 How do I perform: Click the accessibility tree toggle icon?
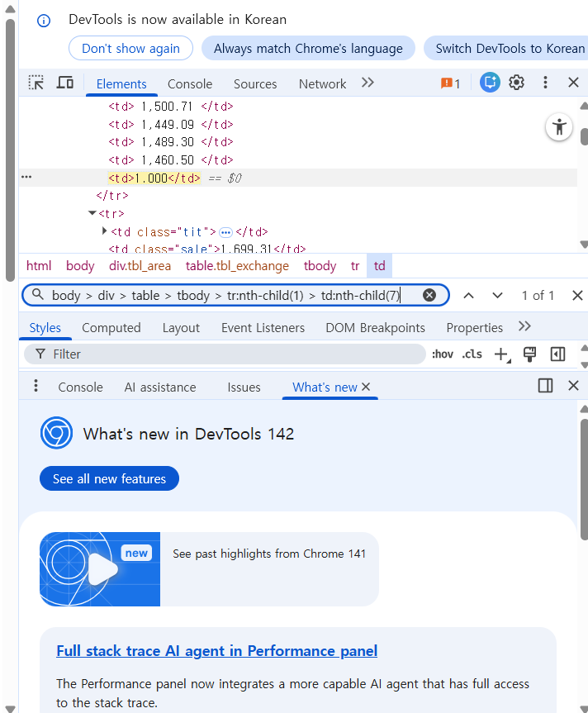point(559,127)
